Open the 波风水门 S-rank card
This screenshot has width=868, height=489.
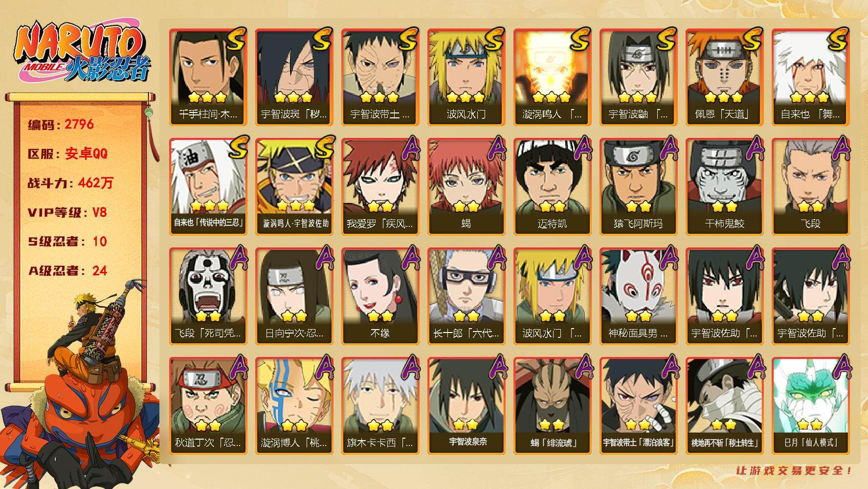466,77
